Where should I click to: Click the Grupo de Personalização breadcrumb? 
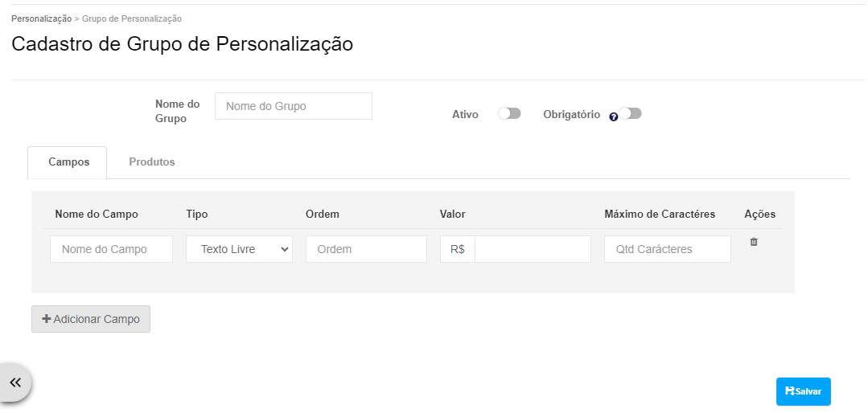click(132, 18)
